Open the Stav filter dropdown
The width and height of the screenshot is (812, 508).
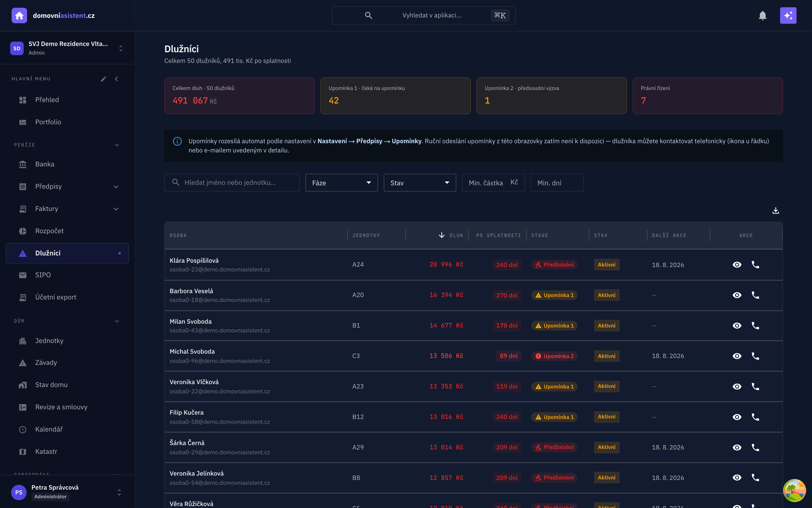(x=420, y=182)
